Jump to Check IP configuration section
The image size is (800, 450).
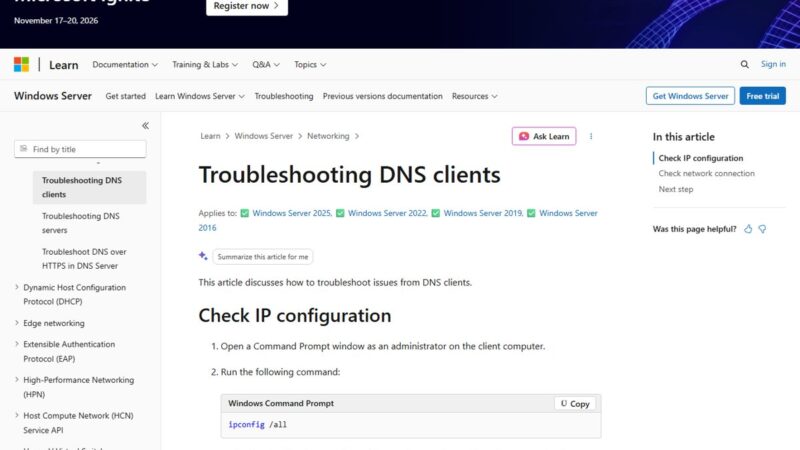tap(701, 158)
